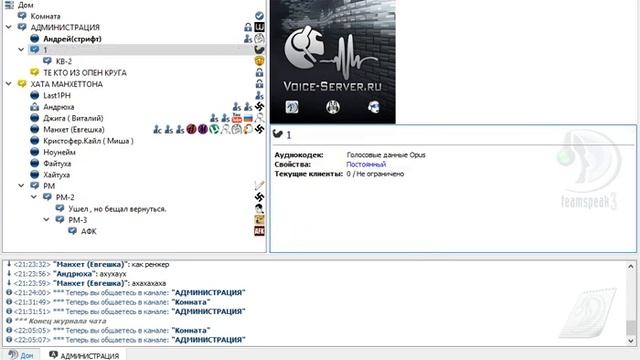
Task: Click server group icon on Last1PH row
Action: point(259,96)
